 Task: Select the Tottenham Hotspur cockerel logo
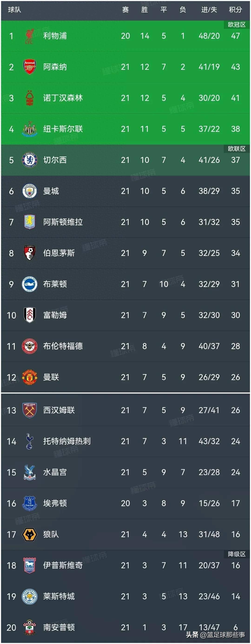(30, 441)
